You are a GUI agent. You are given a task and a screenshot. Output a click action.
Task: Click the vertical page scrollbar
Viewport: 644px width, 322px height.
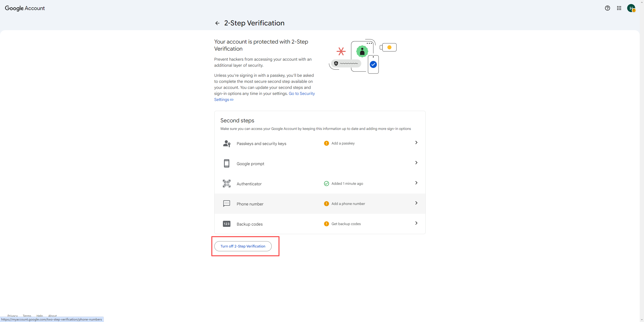point(642,161)
